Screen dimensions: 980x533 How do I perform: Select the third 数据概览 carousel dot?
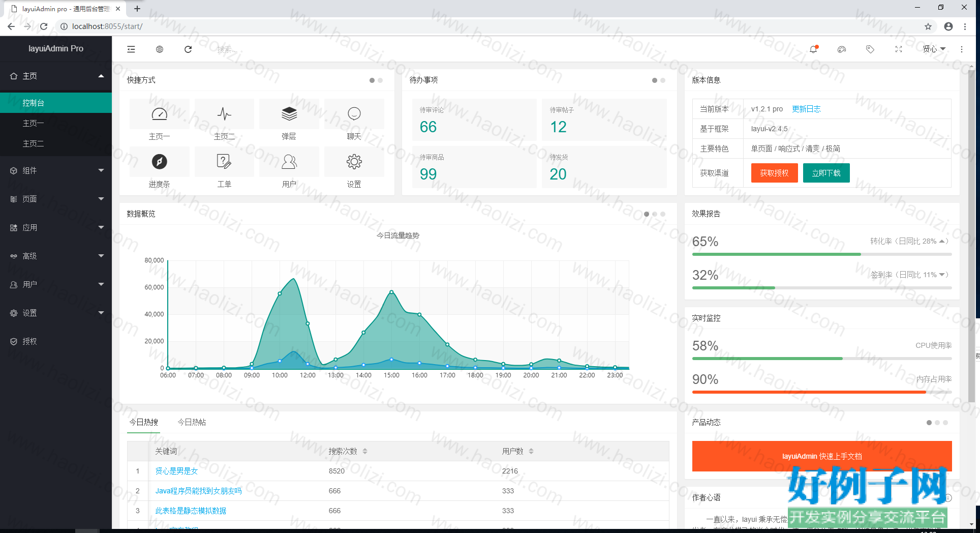[663, 214]
